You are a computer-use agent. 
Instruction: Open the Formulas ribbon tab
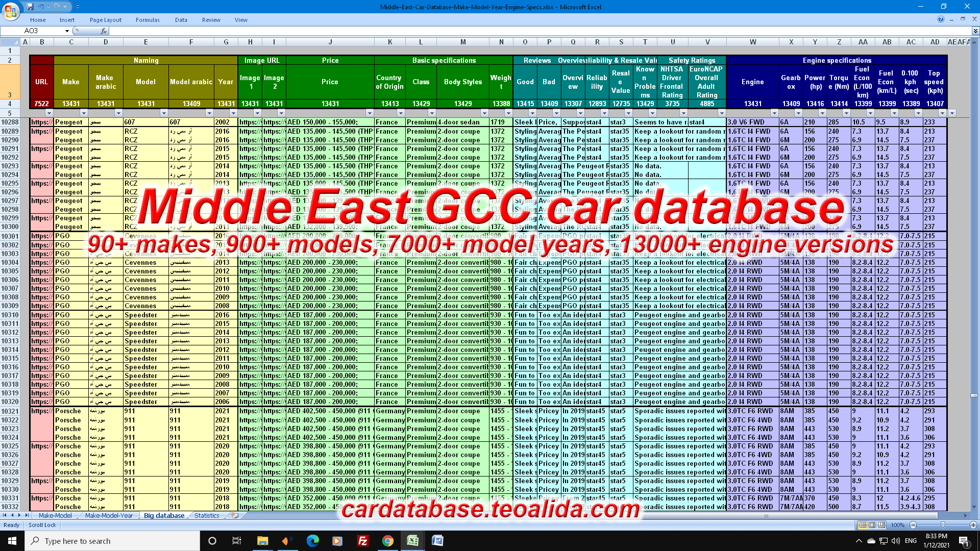(148, 20)
